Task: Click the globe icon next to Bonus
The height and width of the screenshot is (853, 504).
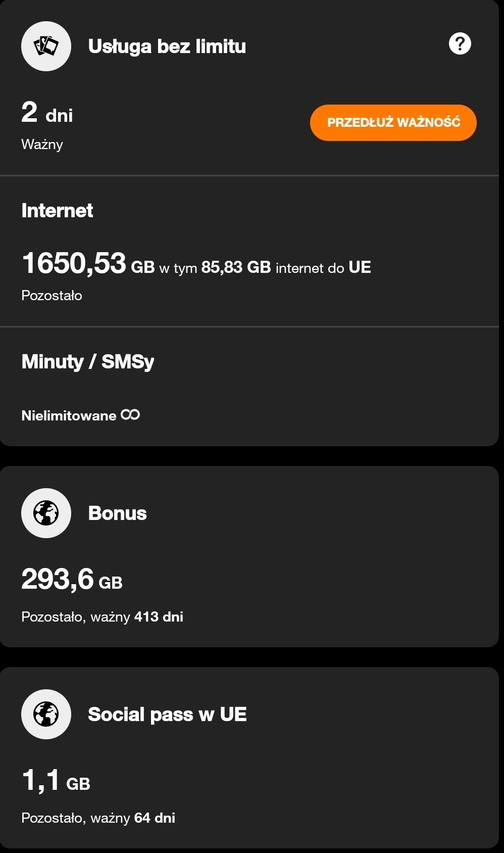Action: coord(46,513)
